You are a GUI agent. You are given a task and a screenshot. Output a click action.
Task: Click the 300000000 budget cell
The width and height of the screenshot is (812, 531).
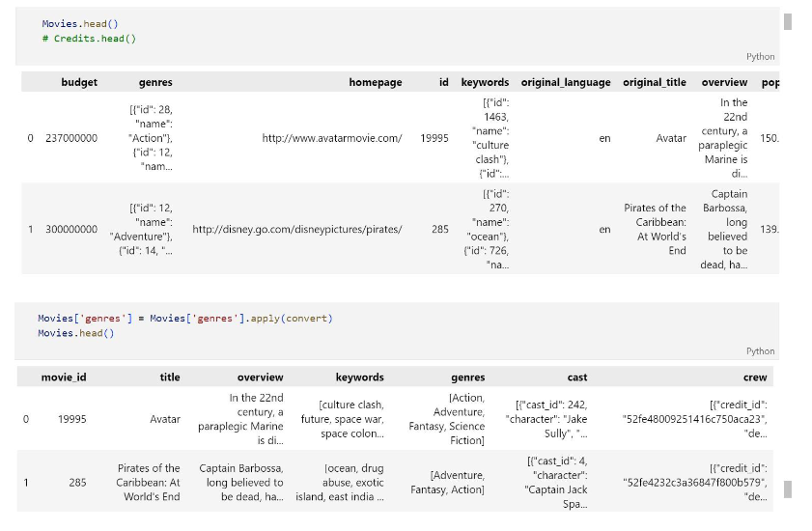(x=71, y=229)
